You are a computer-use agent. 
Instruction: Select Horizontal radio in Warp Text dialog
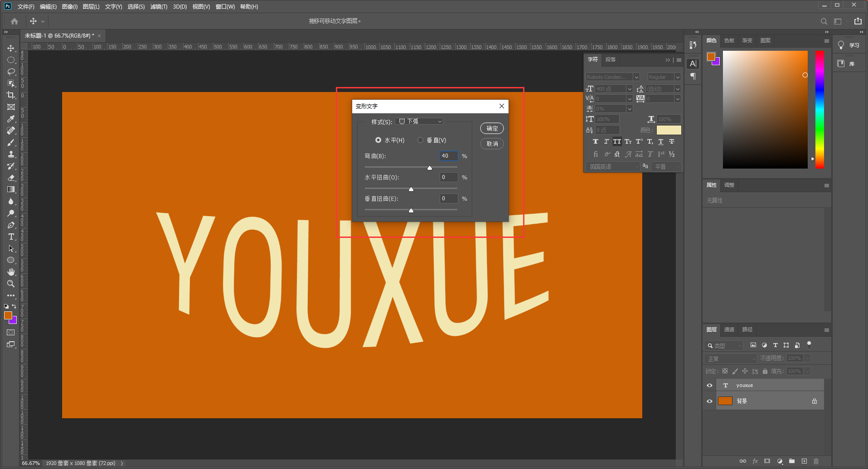[378, 140]
